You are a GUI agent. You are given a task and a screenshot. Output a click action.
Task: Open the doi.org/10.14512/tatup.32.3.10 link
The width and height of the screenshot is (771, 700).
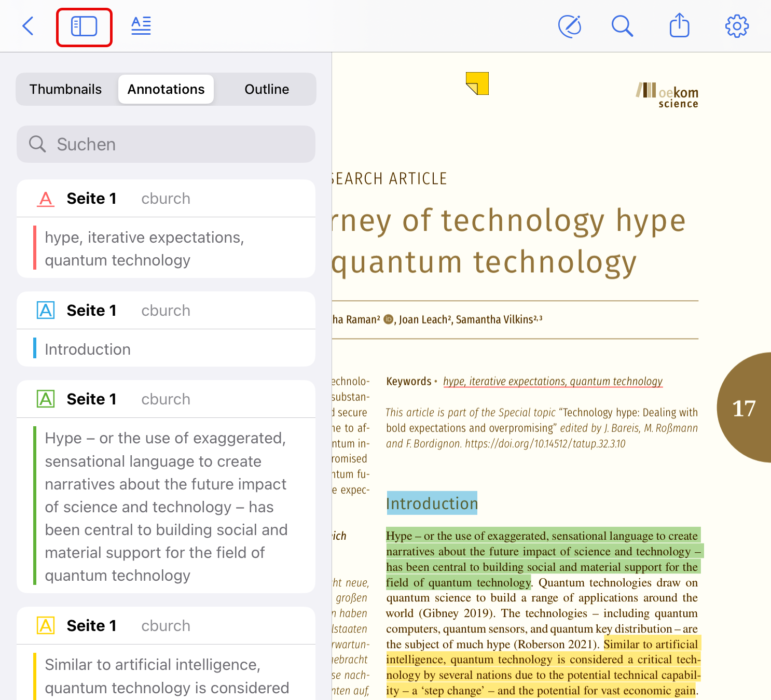(x=545, y=444)
